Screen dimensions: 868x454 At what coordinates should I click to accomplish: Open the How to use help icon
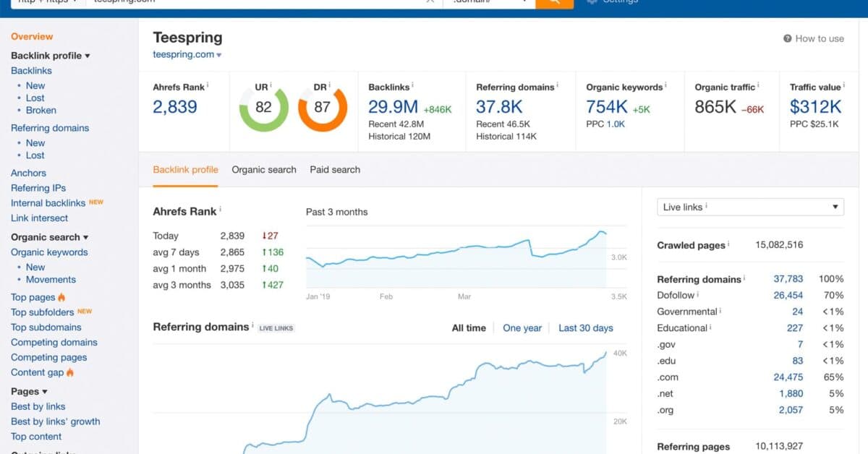[788, 39]
